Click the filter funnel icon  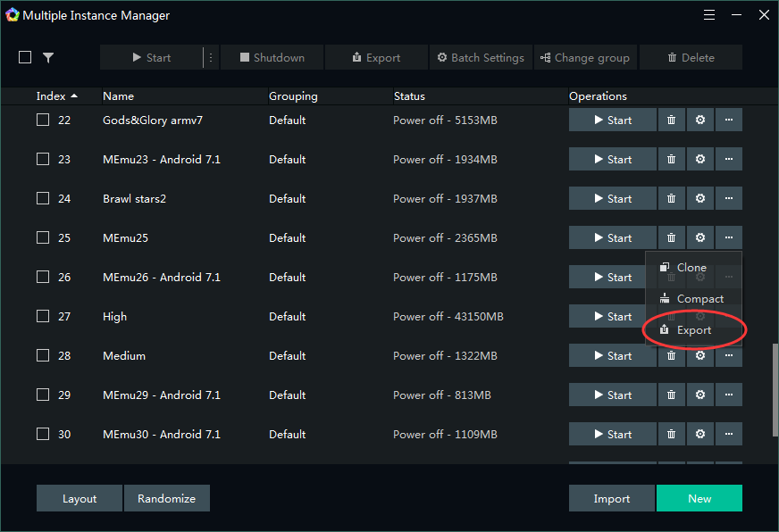point(48,57)
